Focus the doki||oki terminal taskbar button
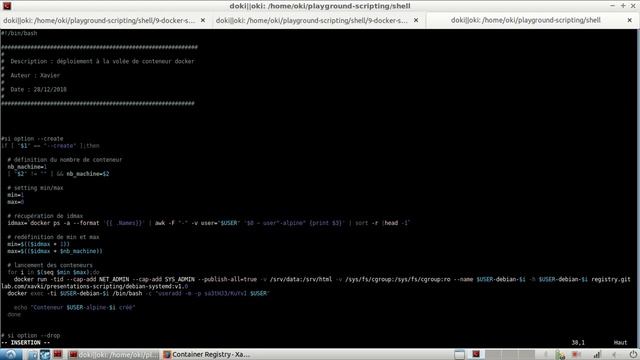The width and height of the screenshot is (640, 360). coord(113,355)
